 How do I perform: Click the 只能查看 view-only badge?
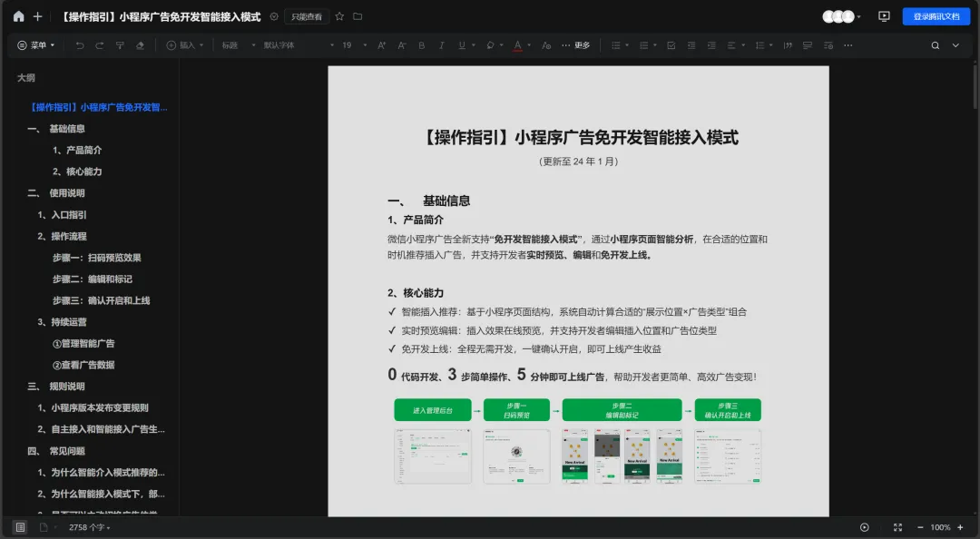point(307,17)
